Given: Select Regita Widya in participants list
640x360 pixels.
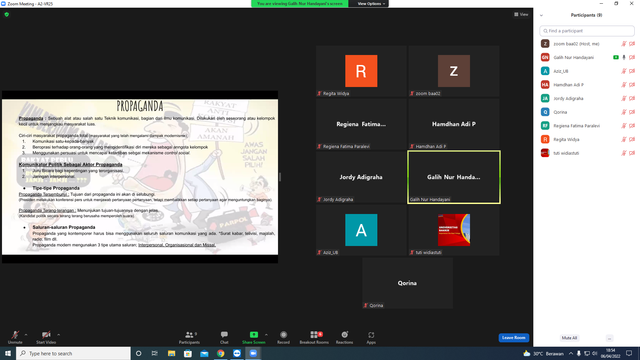Looking at the screenshot, I should 587,139.
